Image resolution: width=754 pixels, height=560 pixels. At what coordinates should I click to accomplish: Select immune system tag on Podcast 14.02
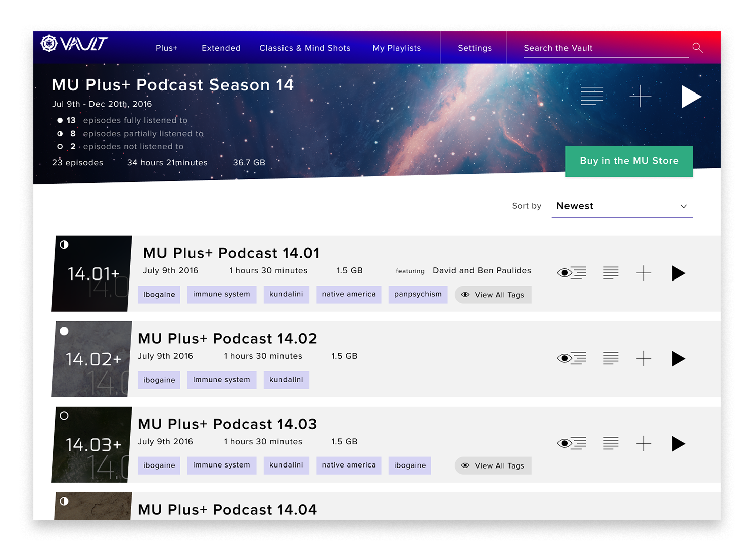click(222, 380)
